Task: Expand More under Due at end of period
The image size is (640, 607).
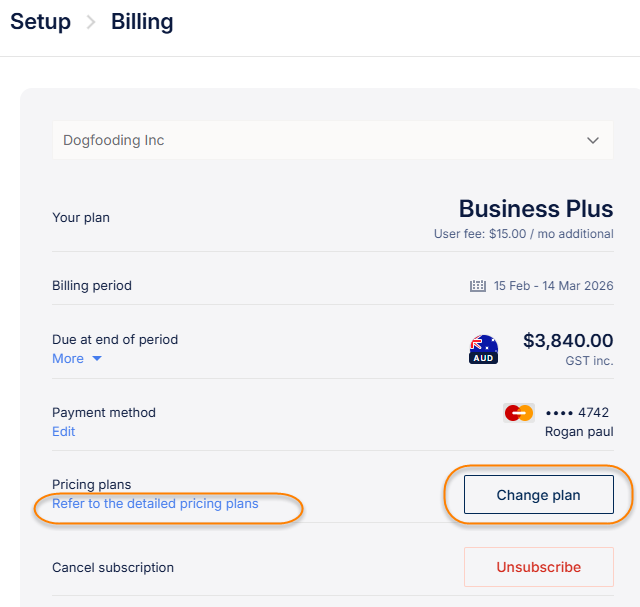Action: coord(77,358)
